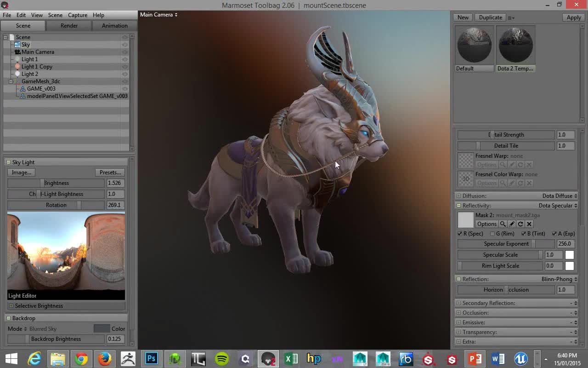Toggle the R (Spec) channel checkbox
588x368 pixels.
(x=460, y=234)
